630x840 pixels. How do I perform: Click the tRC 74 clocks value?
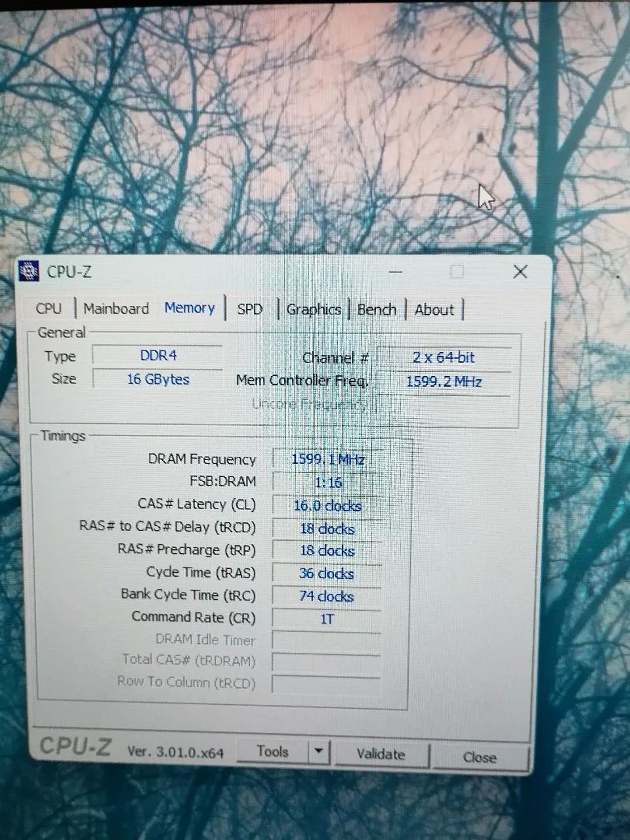(327, 597)
